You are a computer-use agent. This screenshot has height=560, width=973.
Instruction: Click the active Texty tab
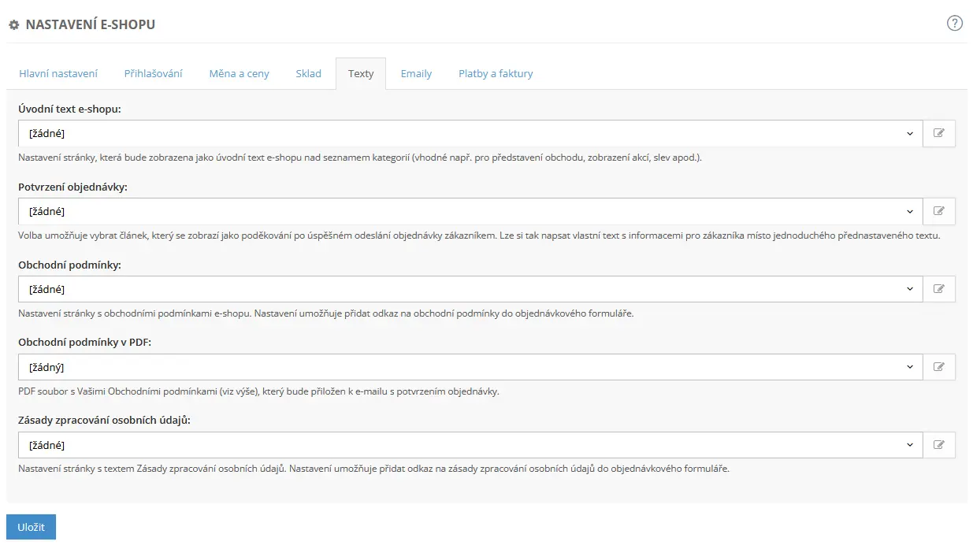point(361,73)
